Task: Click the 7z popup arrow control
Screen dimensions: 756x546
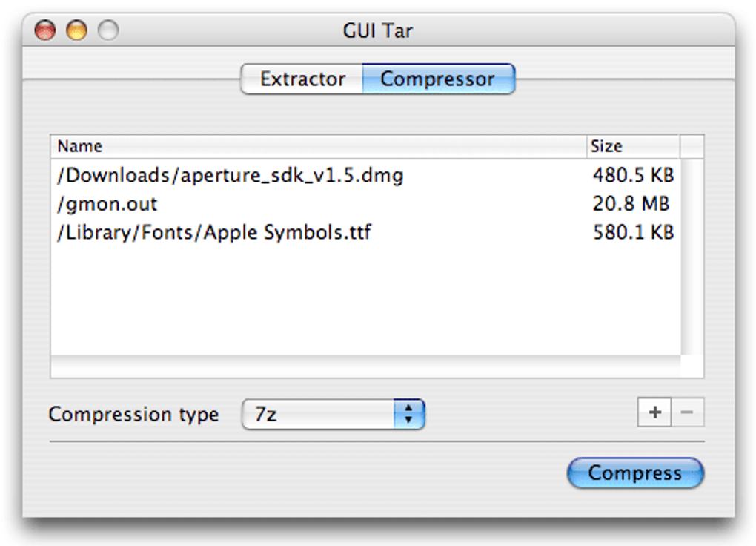Action: 408,415
